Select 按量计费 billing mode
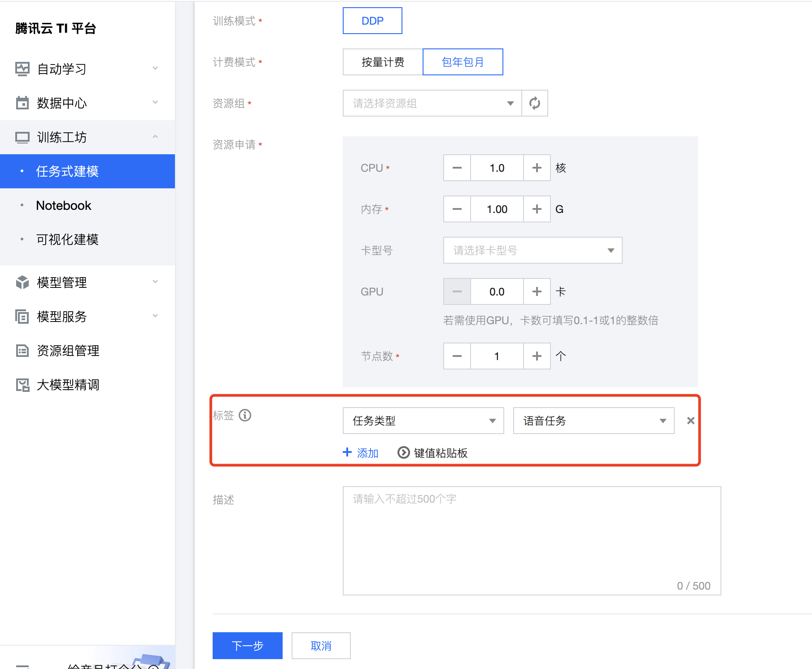 coord(383,62)
